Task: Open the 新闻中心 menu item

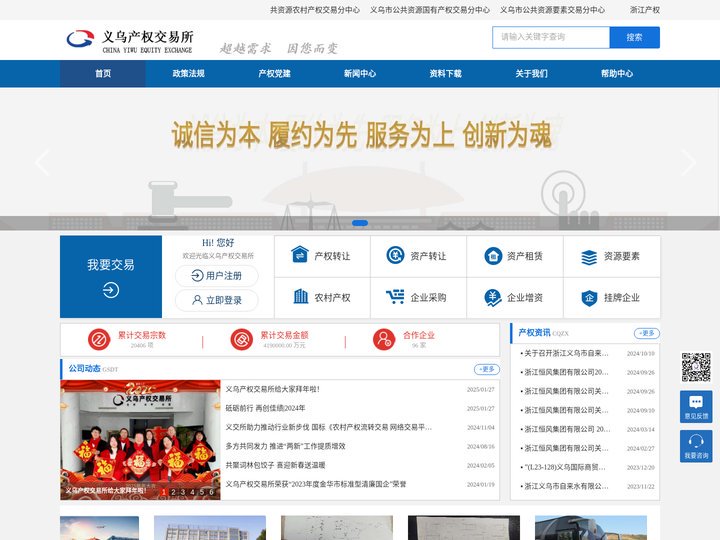Action: point(360,73)
